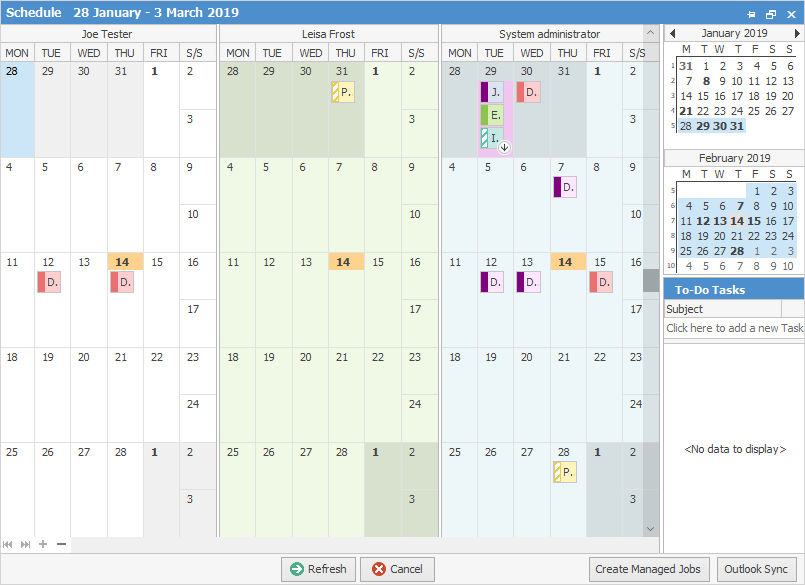This screenshot has width=805, height=585.
Task: Navigate back with the January calendar left arrow
Action: coord(671,32)
